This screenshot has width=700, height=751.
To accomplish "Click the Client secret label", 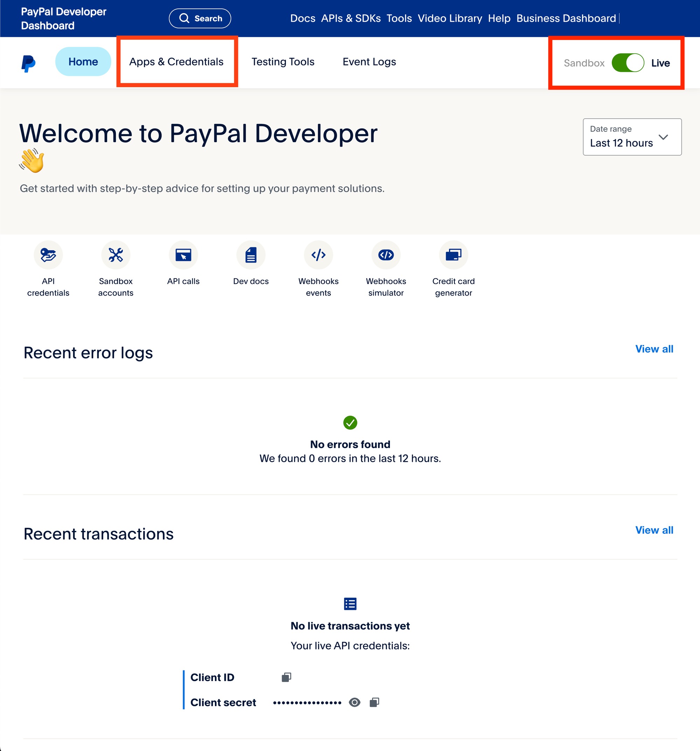I will pos(223,702).
